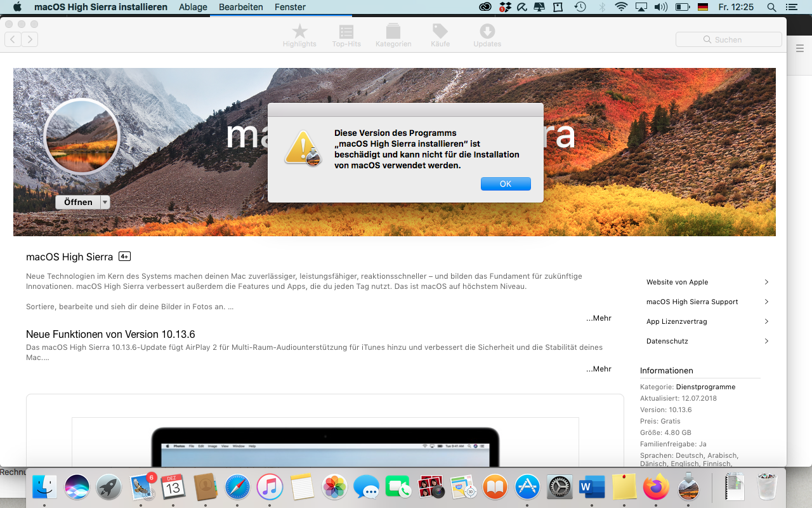The width and height of the screenshot is (812, 508).
Task: Open Stickies from the Dock
Action: click(x=624, y=487)
